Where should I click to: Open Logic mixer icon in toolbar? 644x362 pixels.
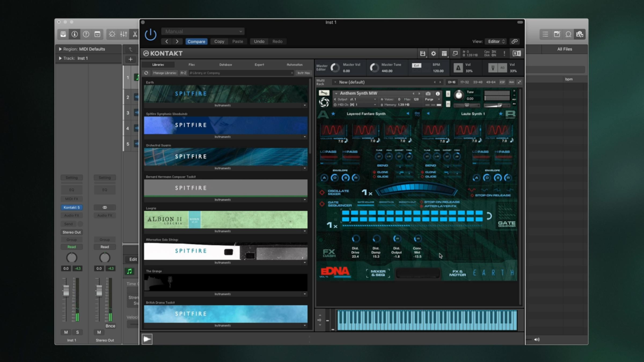[123, 34]
